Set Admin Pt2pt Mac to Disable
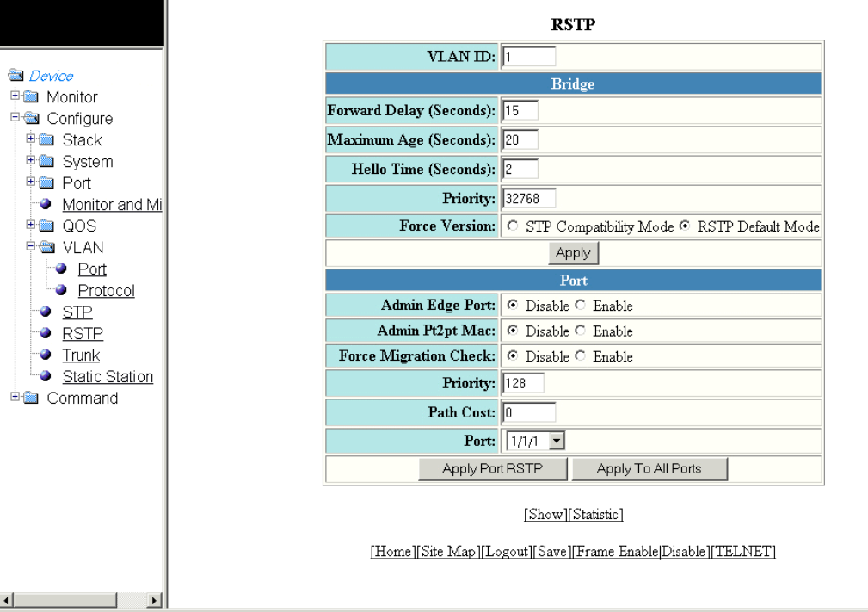The image size is (868, 612). (x=513, y=331)
